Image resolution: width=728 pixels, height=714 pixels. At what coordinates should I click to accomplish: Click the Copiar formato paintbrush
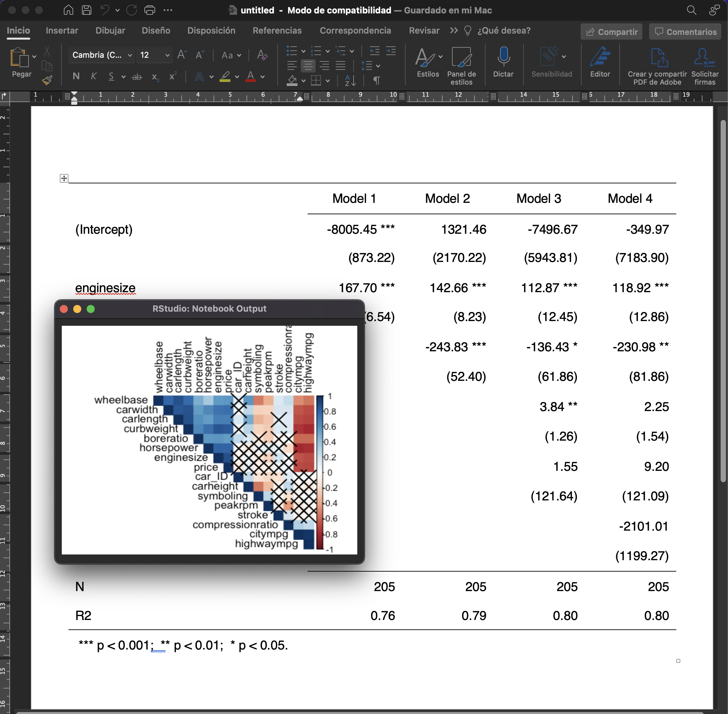coord(48,80)
